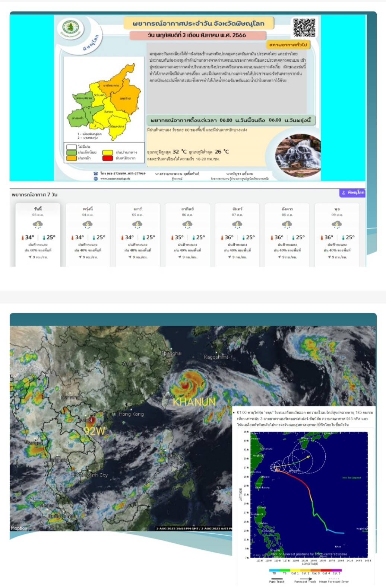Click the weather icon for 09 ส.ค.
The height and width of the screenshot is (588, 386).
(337, 224)
